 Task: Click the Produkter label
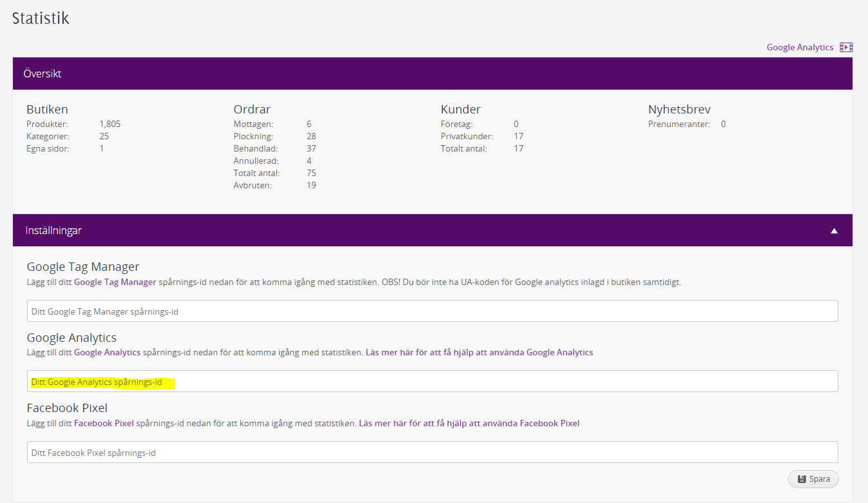point(47,124)
